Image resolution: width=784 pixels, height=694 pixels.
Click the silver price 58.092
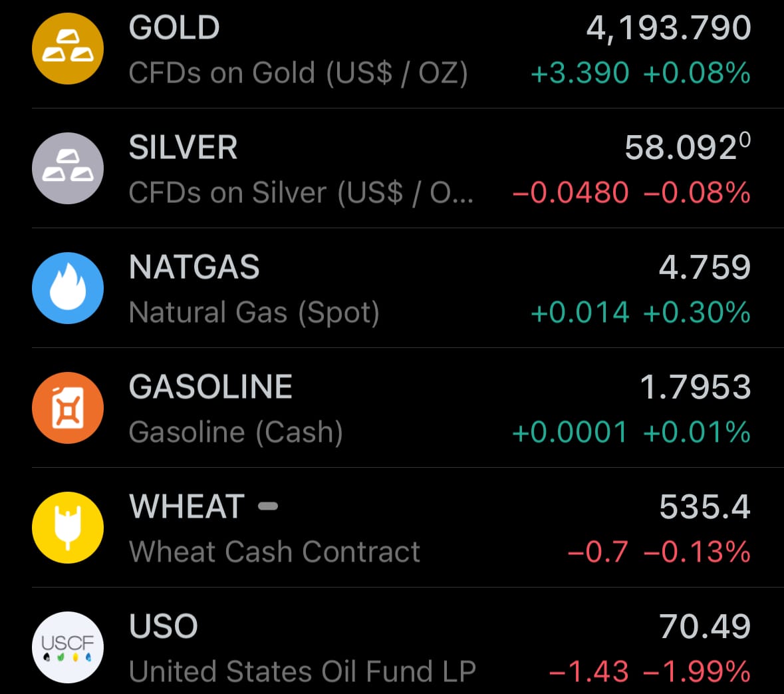(682, 148)
